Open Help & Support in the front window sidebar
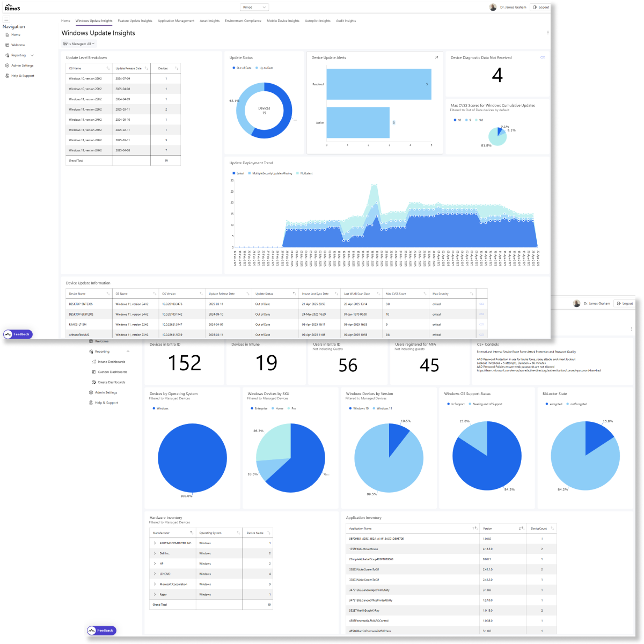 pos(23,76)
